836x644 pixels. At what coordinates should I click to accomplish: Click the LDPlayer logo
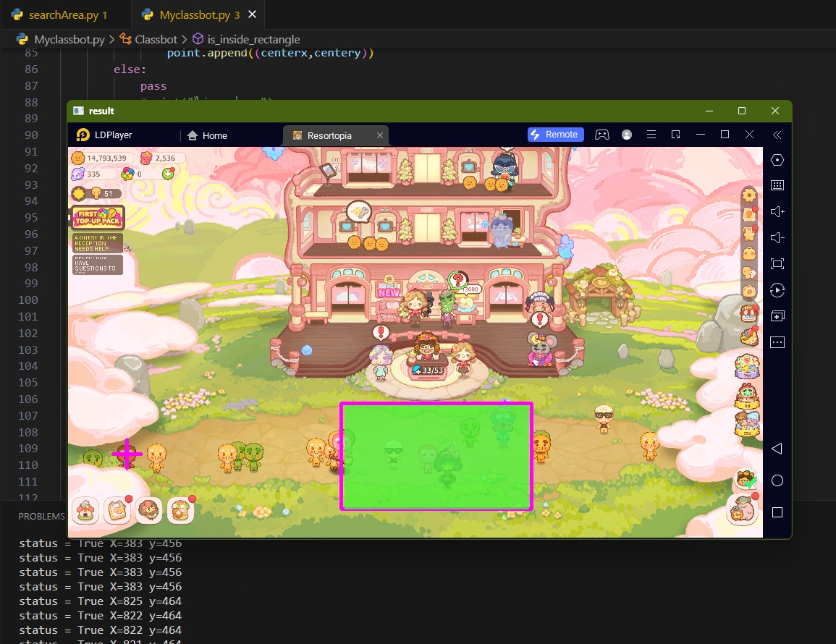point(83,135)
